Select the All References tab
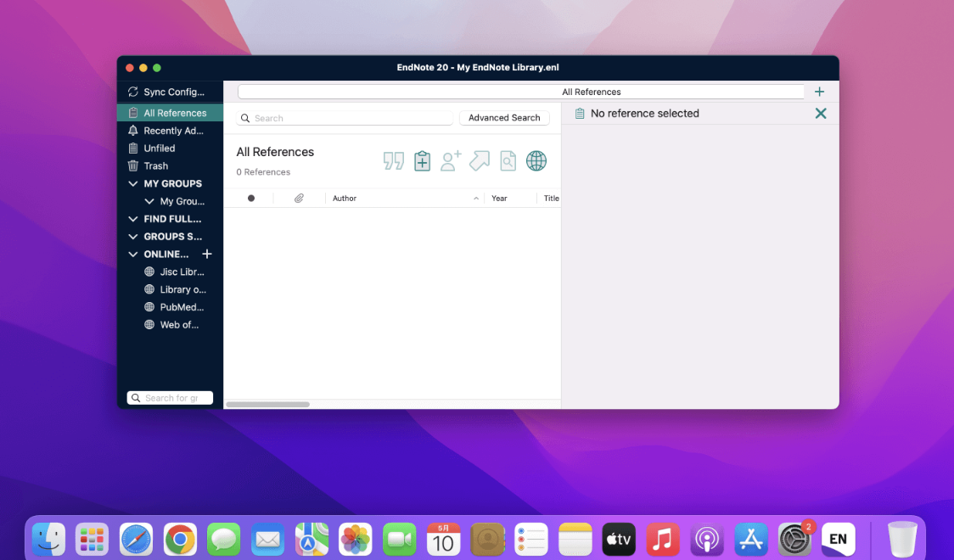This screenshot has height=560, width=954. click(521, 92)
